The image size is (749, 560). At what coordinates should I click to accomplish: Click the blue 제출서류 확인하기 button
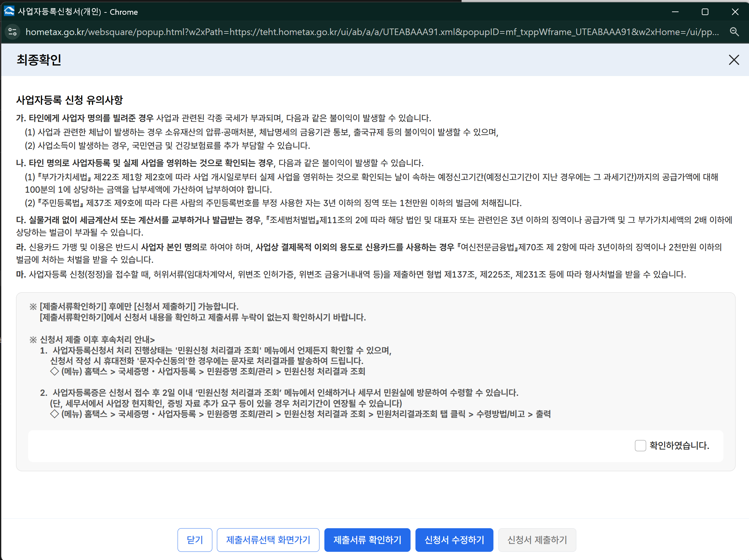click(x=367, y=540)
